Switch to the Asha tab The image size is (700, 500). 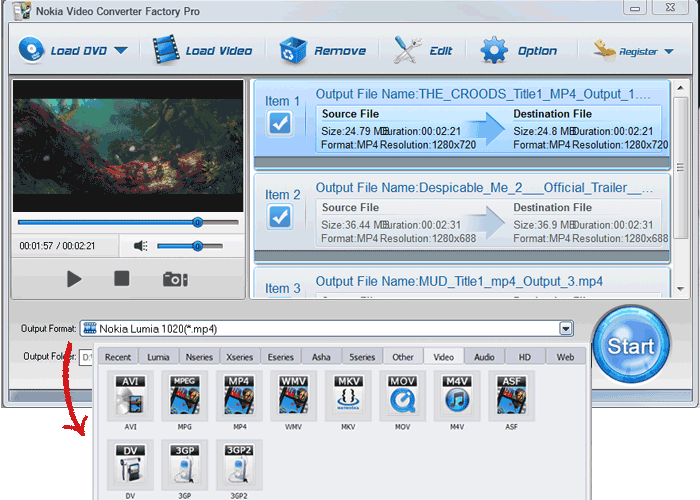coord(321,357)
